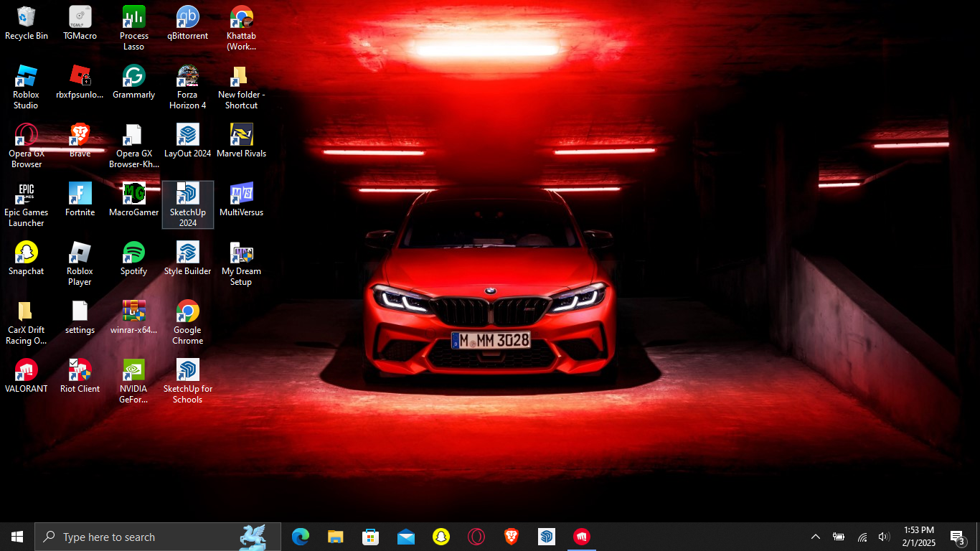Open File Explorer from the taskbar
This screenshot has width=980, height=551.
pyautogui.click(x=336, y=537)
